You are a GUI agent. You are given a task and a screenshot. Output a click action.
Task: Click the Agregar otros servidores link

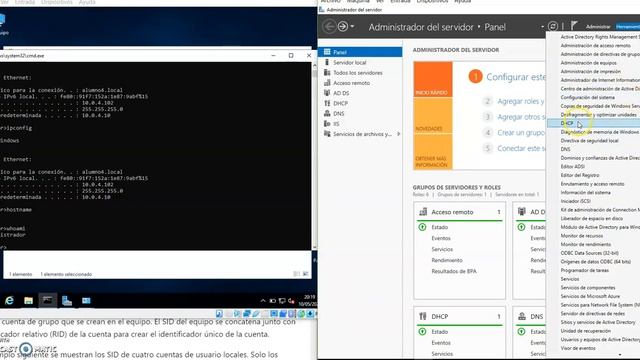coord(521,117)
